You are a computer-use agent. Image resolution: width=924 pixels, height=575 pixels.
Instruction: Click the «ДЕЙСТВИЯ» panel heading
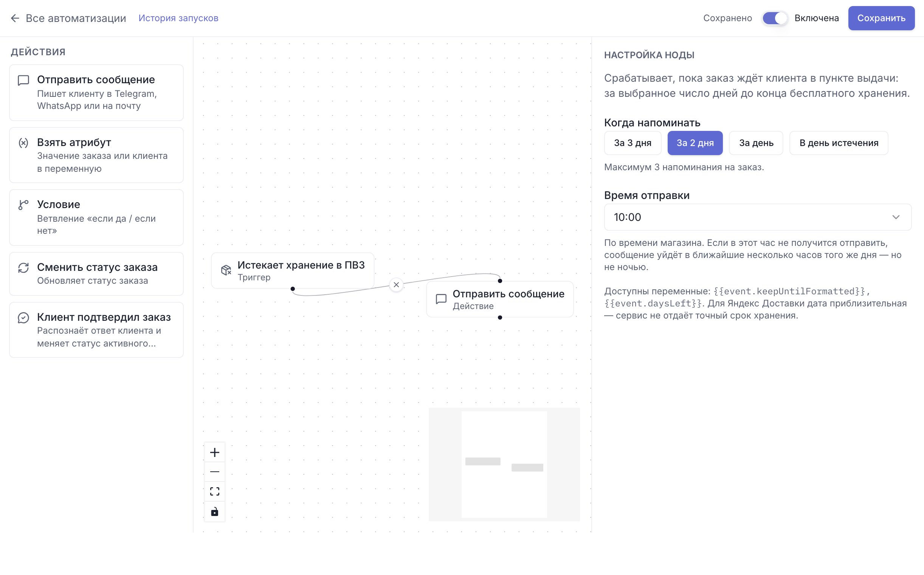pyautogui.click(x=38, y=52)
